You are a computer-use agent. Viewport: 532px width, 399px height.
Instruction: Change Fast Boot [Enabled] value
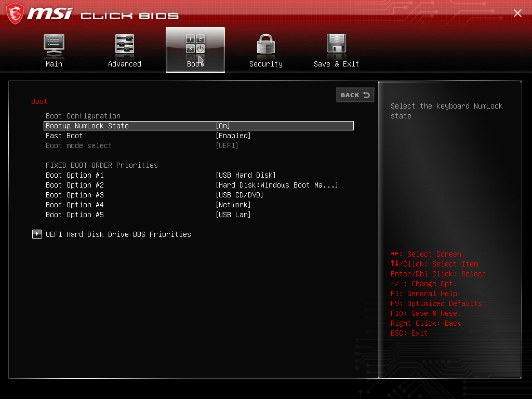tap(233, 136)
